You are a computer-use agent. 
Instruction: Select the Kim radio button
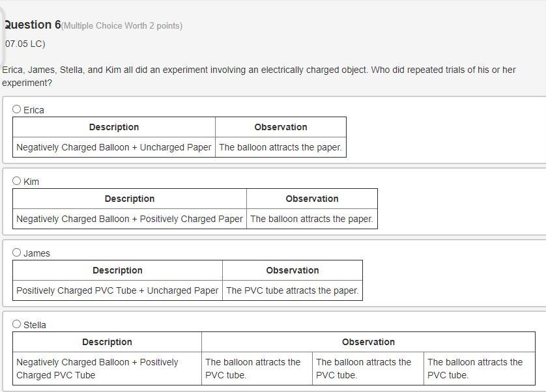[x=16, y=181]
